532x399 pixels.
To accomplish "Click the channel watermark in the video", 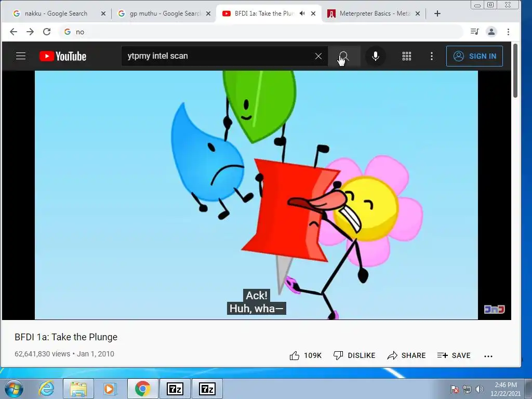I will (495, 309).
